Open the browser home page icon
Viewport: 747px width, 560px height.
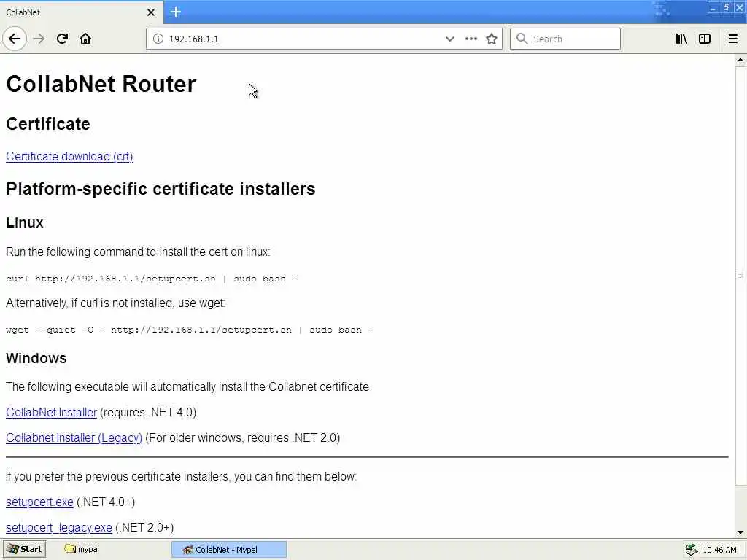85,39
